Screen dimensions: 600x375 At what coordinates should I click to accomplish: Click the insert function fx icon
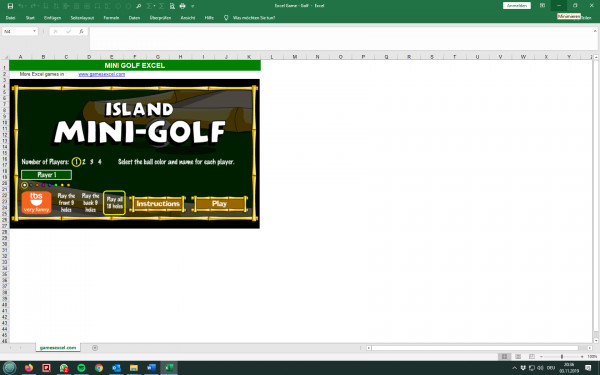click(x=82, y=31)
